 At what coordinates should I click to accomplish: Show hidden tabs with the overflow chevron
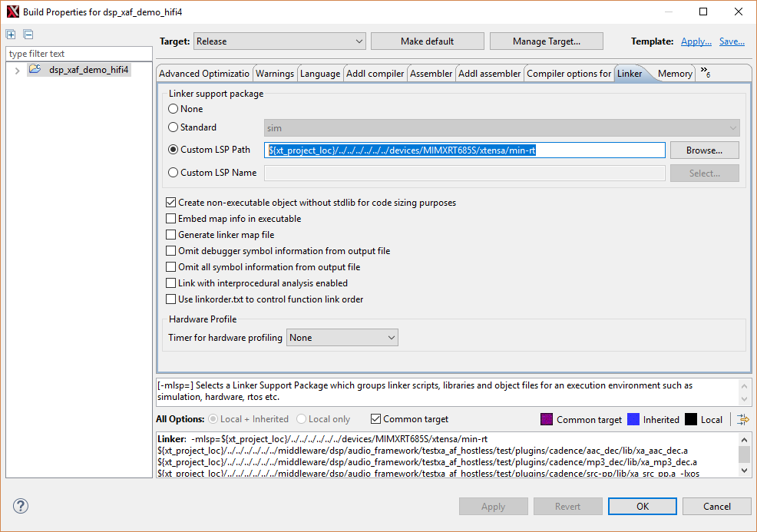[x=705, y=73]
